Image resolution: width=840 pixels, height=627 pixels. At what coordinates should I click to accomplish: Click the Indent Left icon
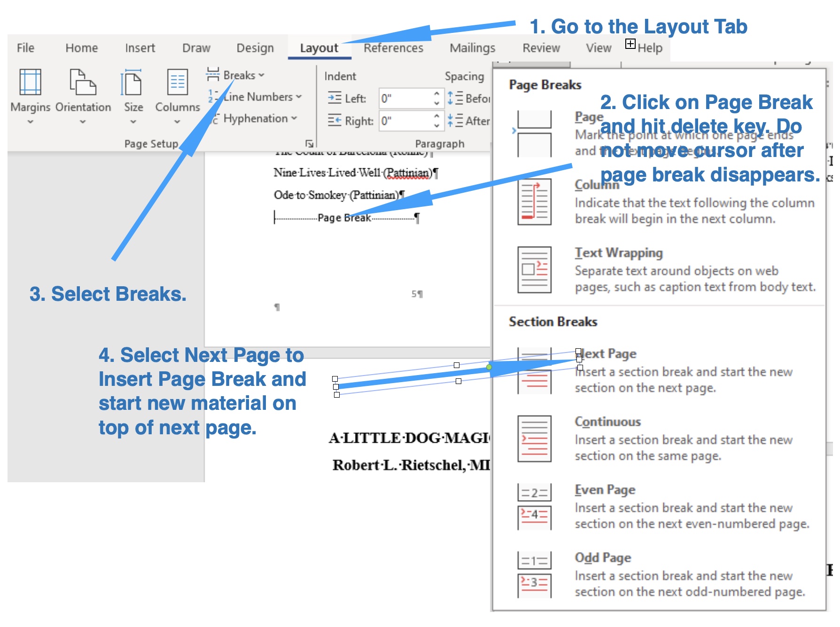pos(334,98)
